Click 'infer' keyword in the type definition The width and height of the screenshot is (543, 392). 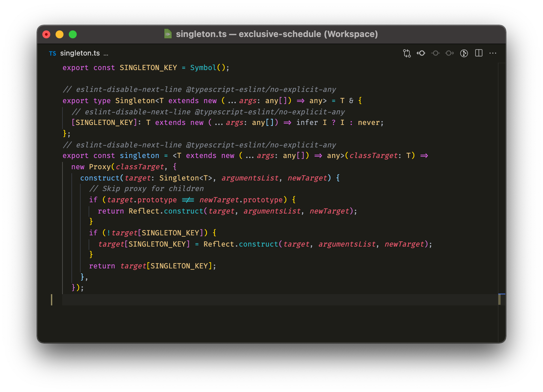(307, 123)
